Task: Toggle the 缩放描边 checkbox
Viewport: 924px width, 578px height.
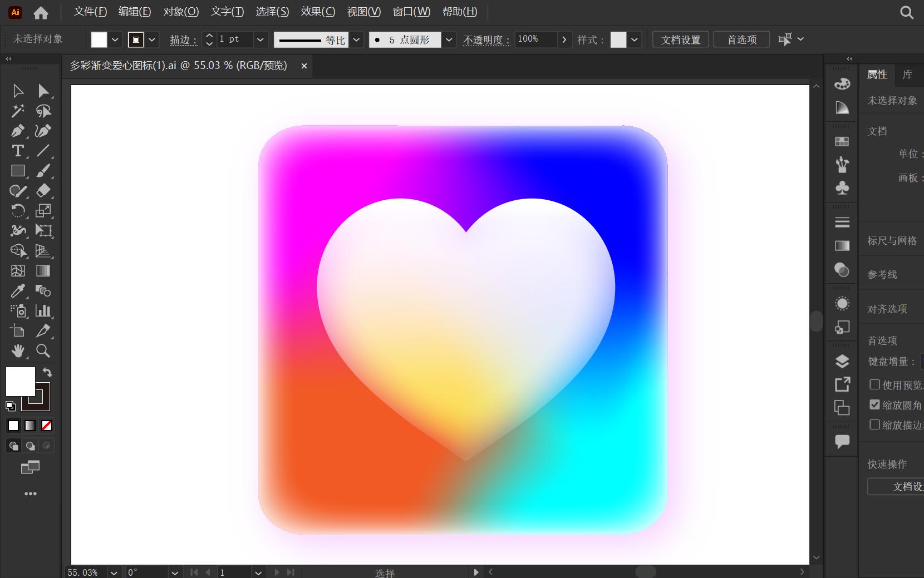Action: click(x=874, y=424)
